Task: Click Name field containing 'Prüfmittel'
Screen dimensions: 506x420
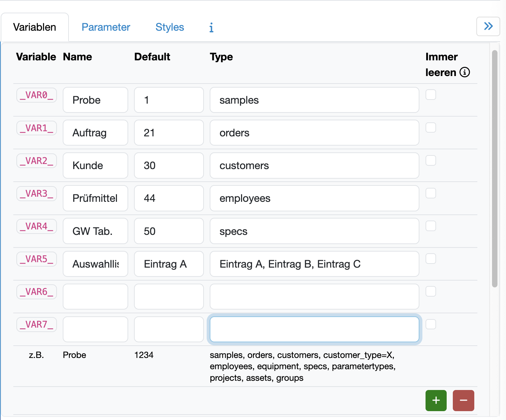Action: (95, 198)
